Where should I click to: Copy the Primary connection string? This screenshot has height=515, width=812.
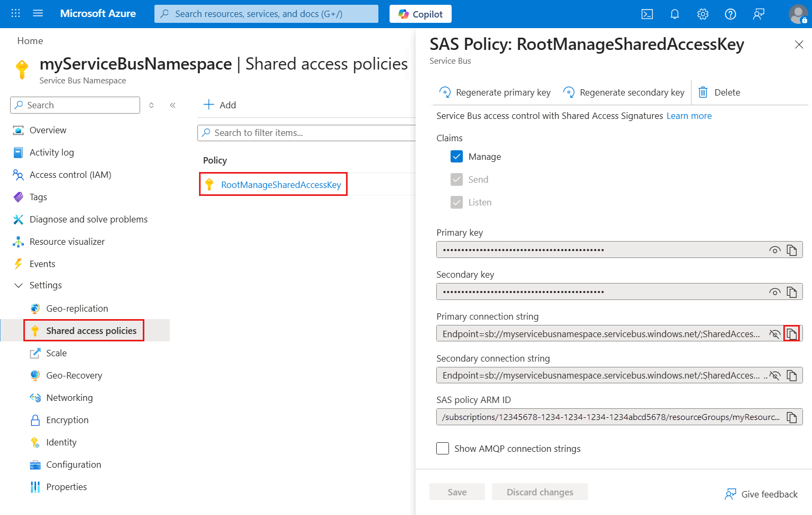pos(792,333)
